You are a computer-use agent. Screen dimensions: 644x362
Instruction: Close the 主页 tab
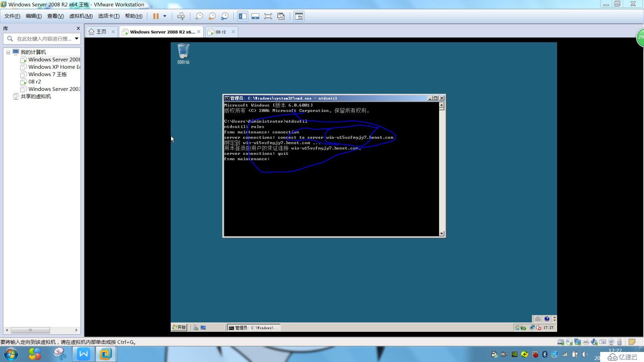[x=113, y=32]
